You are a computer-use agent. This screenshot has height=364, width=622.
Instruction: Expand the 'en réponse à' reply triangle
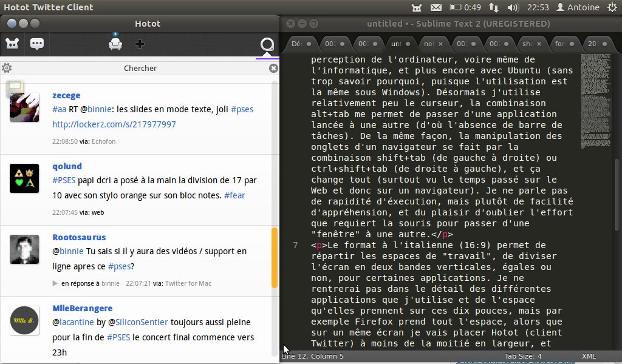coord(55,283)
